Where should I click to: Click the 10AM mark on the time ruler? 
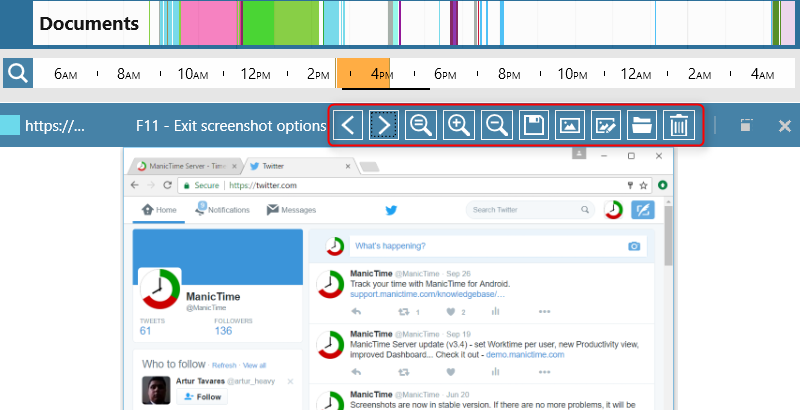point(193,74)
